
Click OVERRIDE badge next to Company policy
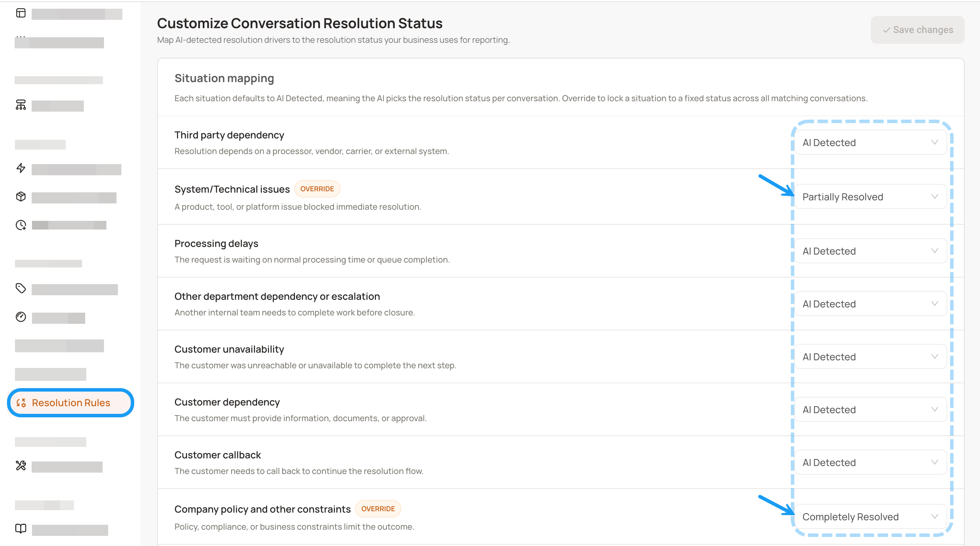pyautogui.click(x=378, y=509)
